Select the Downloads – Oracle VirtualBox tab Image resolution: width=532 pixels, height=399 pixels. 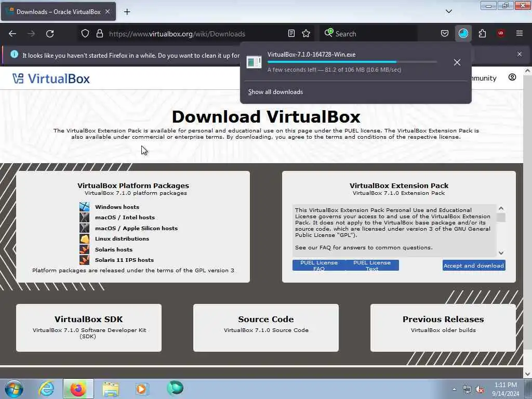point(58,12)
